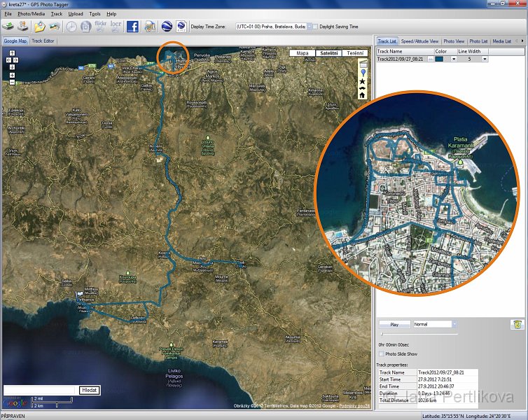Zoom out the map with minus button
Screen dimensions: 528x420
12,82
